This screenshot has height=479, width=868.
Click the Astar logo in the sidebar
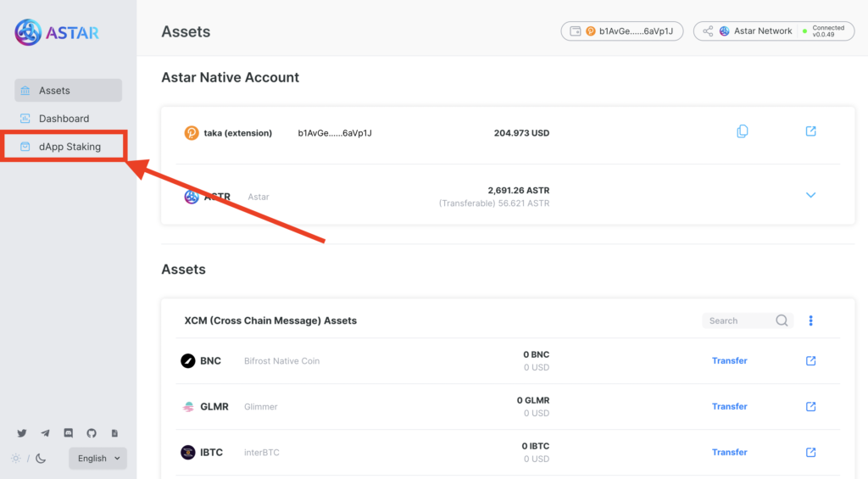[x=57, y=32]
